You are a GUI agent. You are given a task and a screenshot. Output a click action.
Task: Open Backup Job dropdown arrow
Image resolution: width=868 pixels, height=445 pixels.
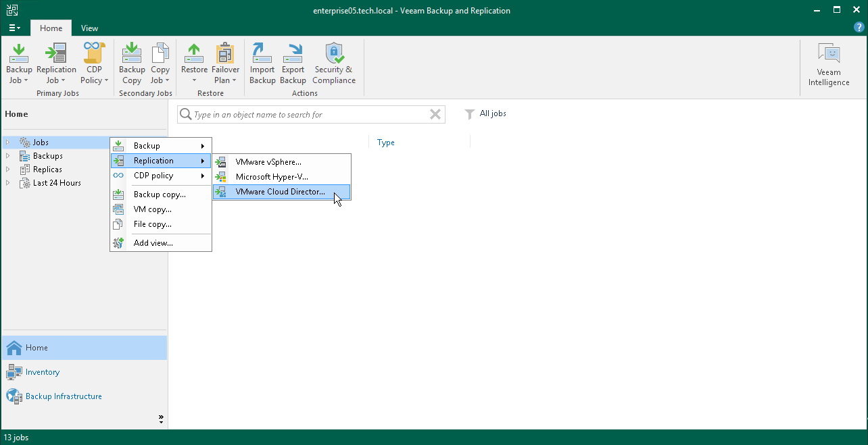point(26,80)
